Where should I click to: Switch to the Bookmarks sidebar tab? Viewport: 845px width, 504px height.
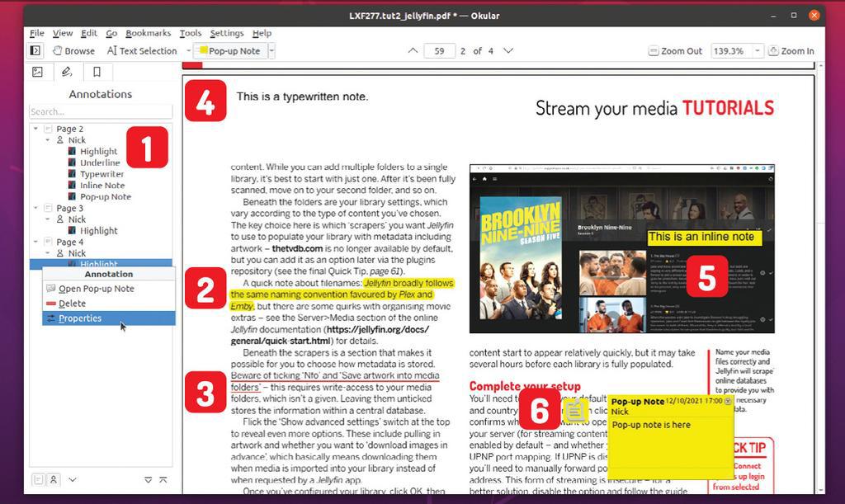click(x=97, y=72)
